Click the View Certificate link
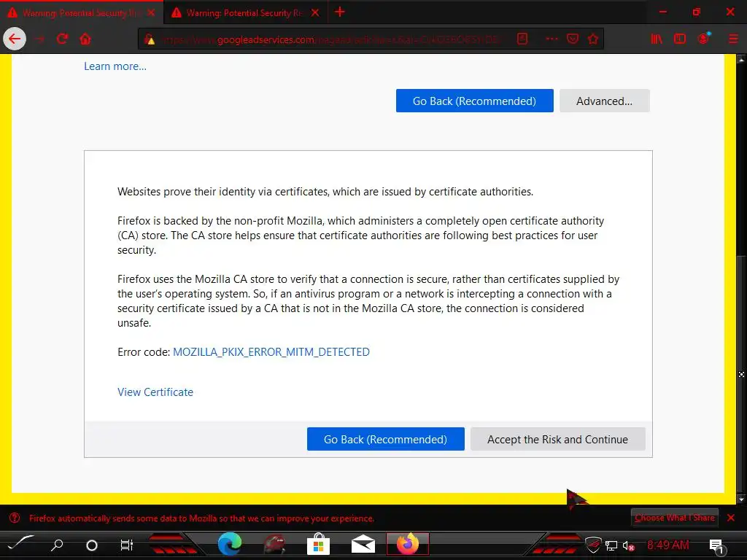 pyautogui.click(x=155, y=392)
